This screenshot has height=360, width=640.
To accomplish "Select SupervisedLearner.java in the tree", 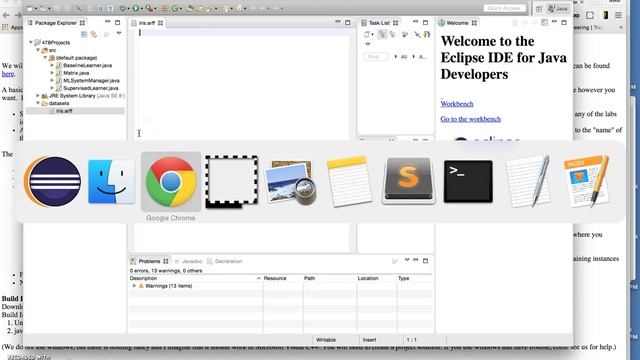I will [91, 88].
